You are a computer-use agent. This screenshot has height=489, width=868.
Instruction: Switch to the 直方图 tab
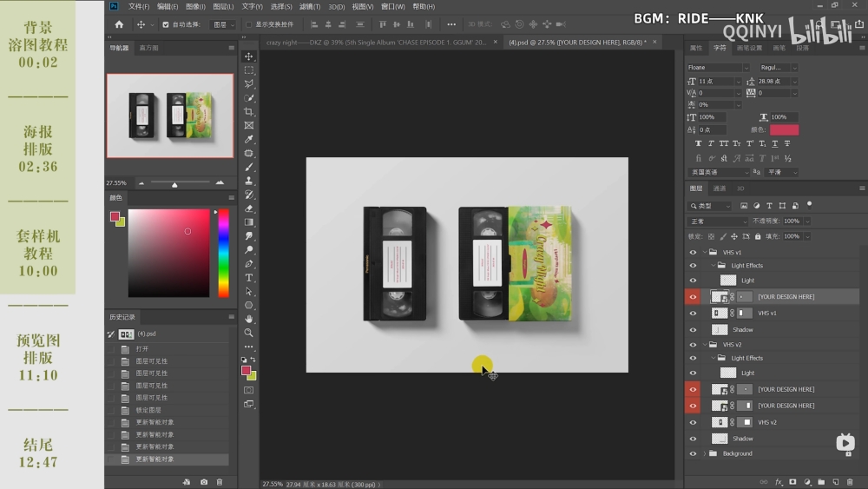pos(148,48)
